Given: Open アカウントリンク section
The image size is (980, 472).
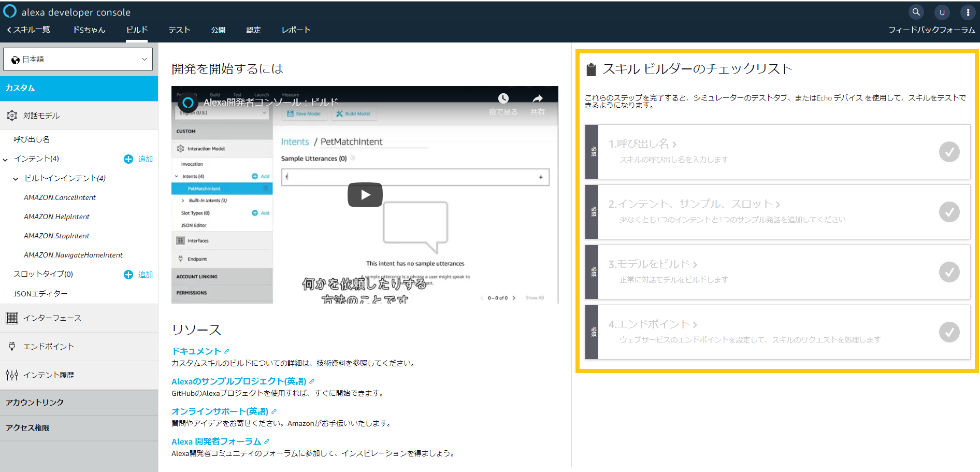Looking at the screenshot, I should click(x=79, y=403).
